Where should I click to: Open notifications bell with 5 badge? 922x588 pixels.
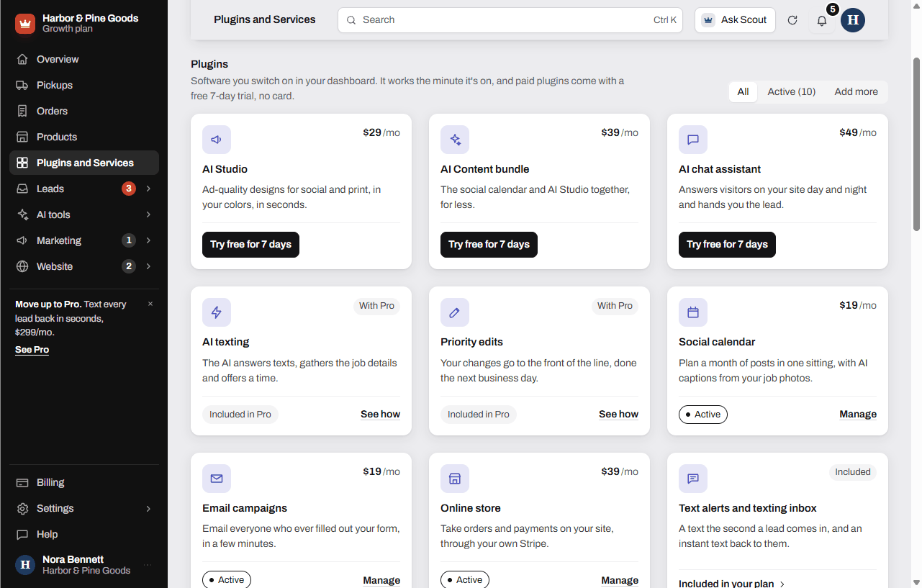click(822, 20)
